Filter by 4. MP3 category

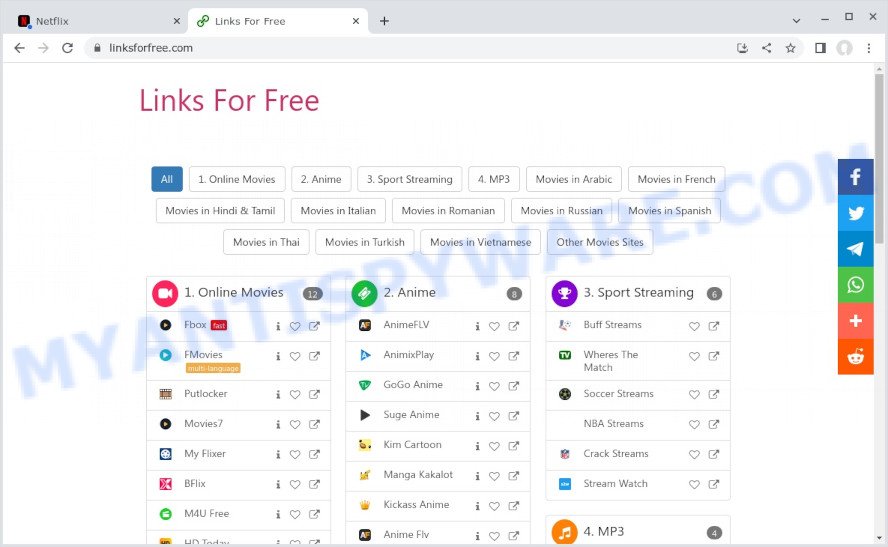coord(494,179)
